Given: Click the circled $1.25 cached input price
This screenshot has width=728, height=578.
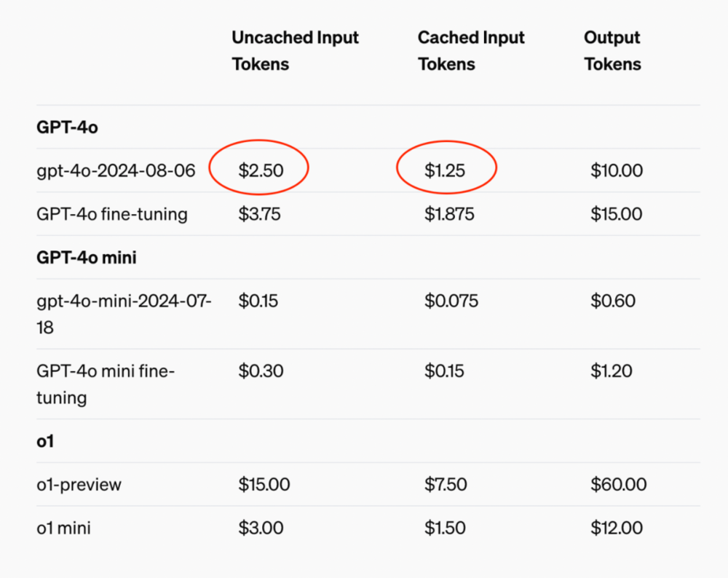Looking at the screenshot, I should (x=445, y=170).
